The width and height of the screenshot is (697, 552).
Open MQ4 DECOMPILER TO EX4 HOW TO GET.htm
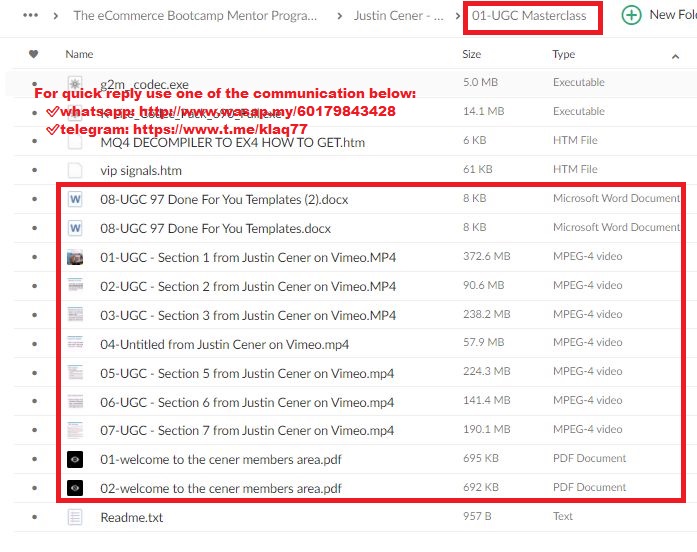click(x=232, y=143)
